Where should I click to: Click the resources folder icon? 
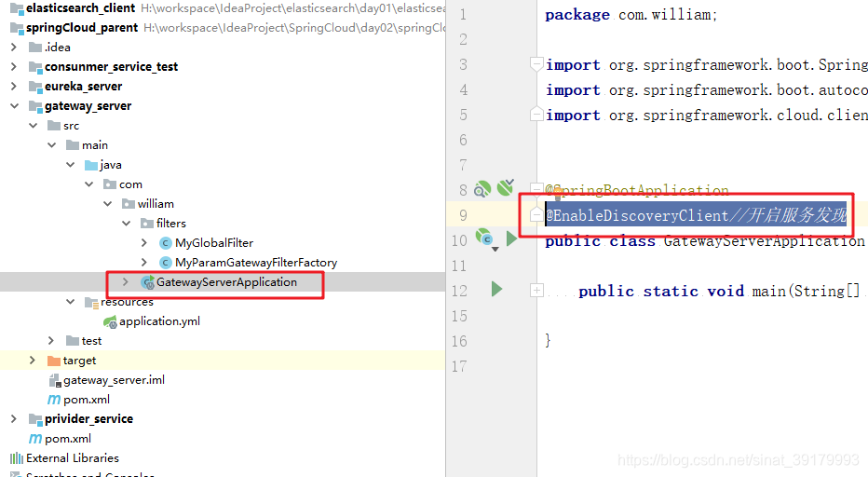[x=91, y=302]
